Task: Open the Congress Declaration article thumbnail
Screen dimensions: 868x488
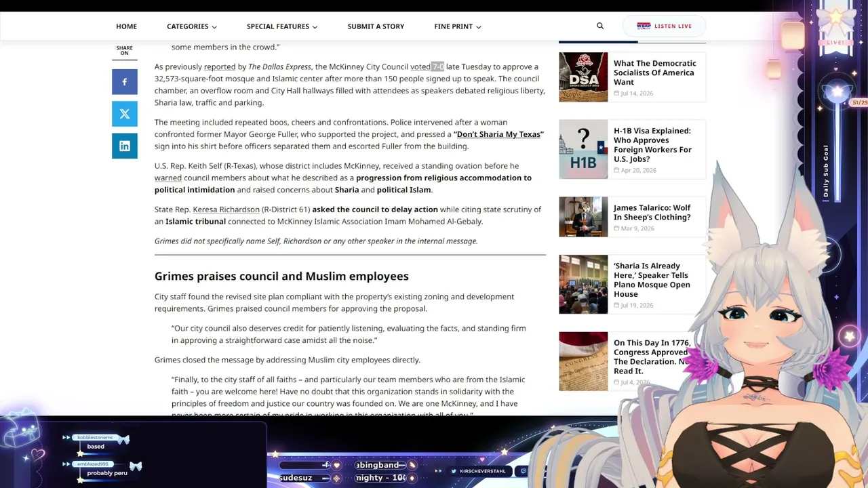Action: (x=583, y=361)
